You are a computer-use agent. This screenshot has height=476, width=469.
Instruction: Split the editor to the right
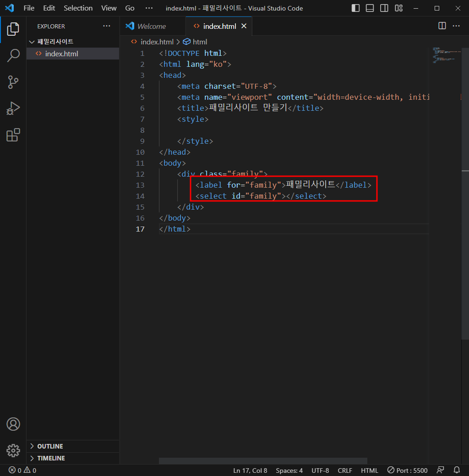(x=442, y=26)
